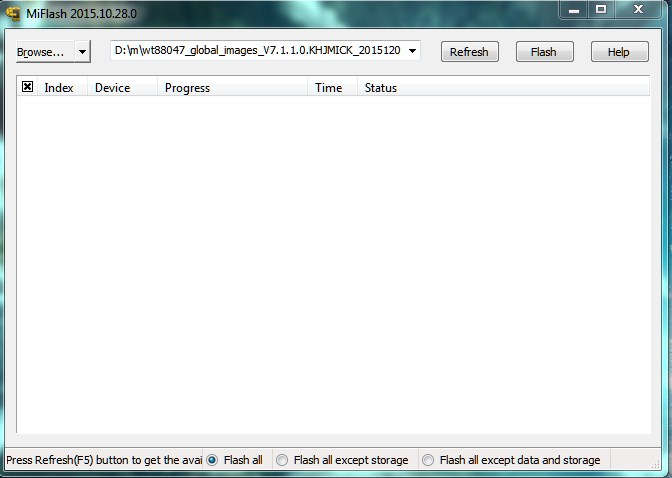This screenshot has height=478, width=672.
Task: Click the MiFlash app icon in title bar
Action: point(13,11)
